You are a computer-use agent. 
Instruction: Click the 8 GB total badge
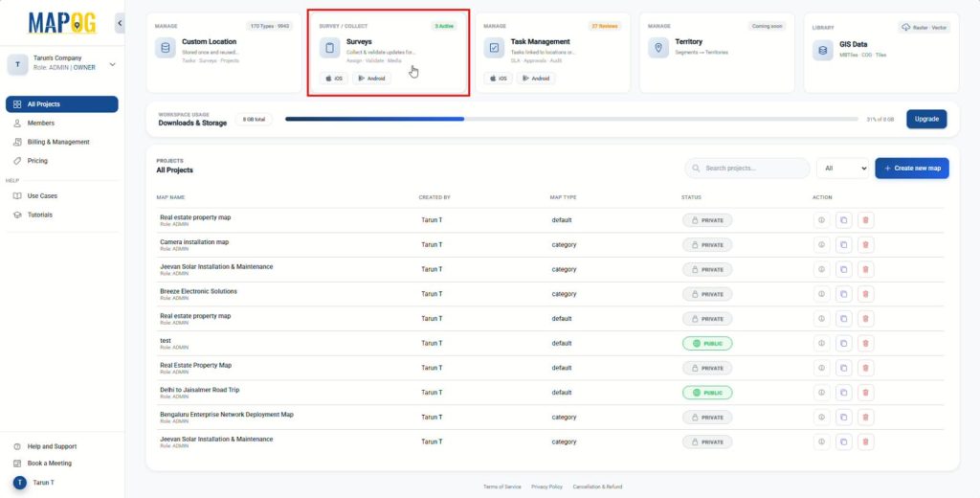(x=254, y=119)
